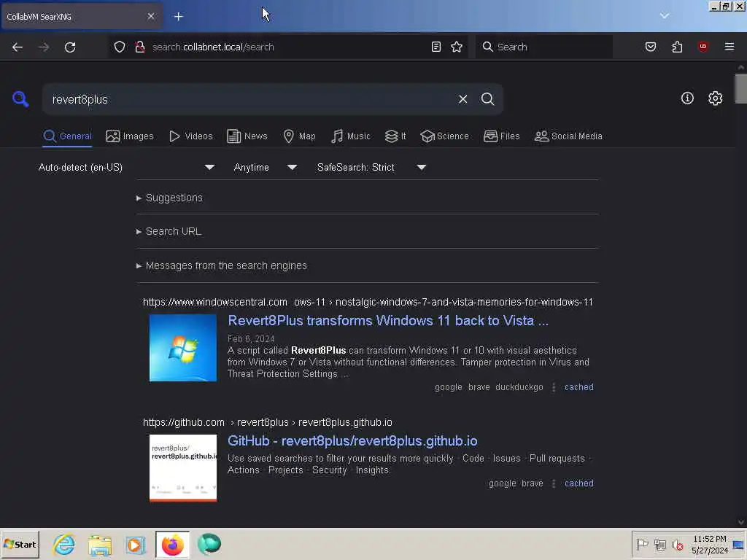Launch Internet Explorer from taskbar

64,544
